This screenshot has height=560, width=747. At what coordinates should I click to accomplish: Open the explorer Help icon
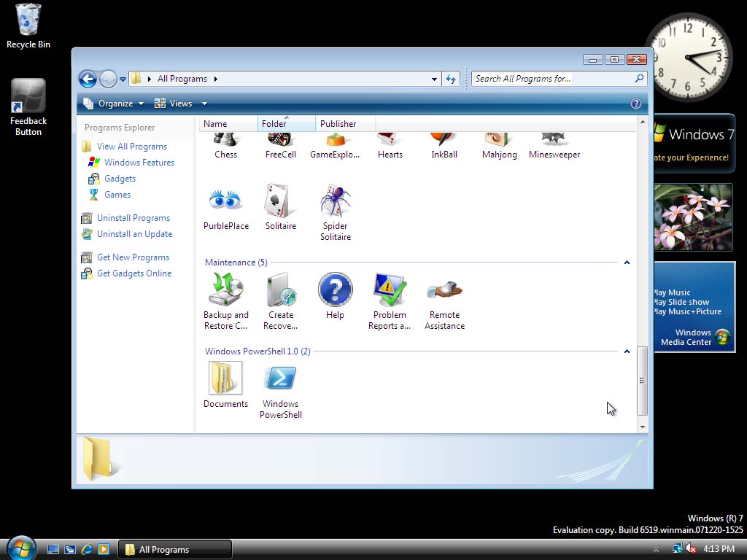(x=635, y=104)
